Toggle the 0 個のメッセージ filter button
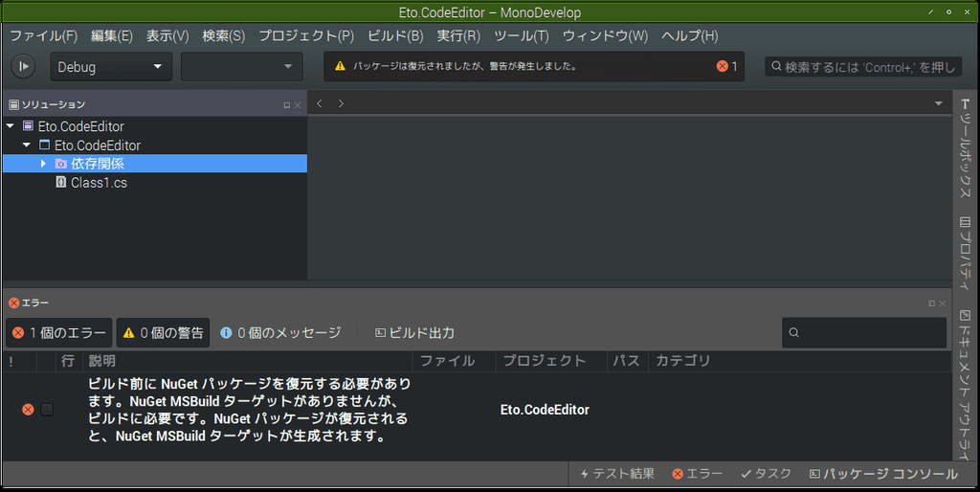Screen dimensions: 980x492 point(280,332)
